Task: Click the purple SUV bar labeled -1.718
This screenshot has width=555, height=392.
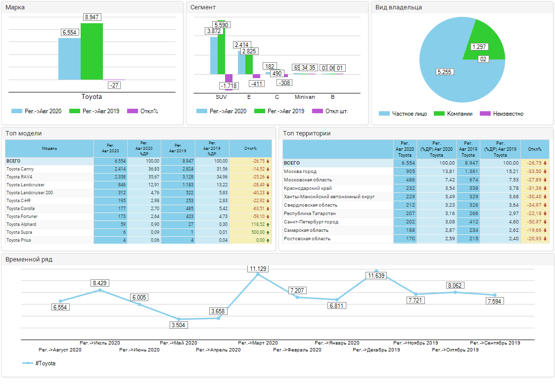Action: pos(229,82)
